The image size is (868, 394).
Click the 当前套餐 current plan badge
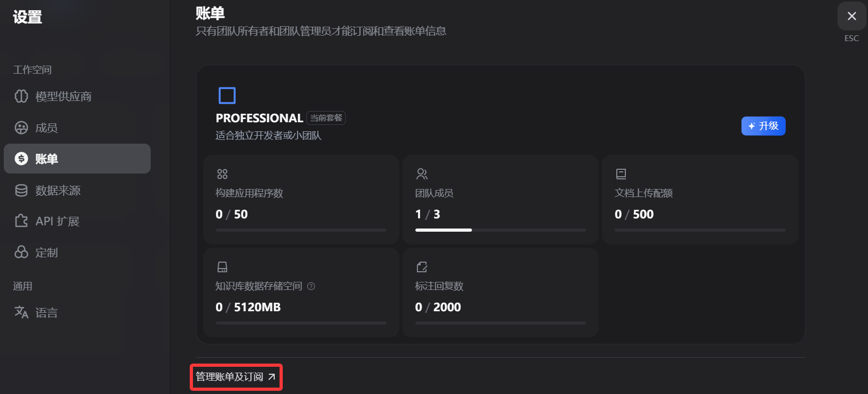pos(326,118)
